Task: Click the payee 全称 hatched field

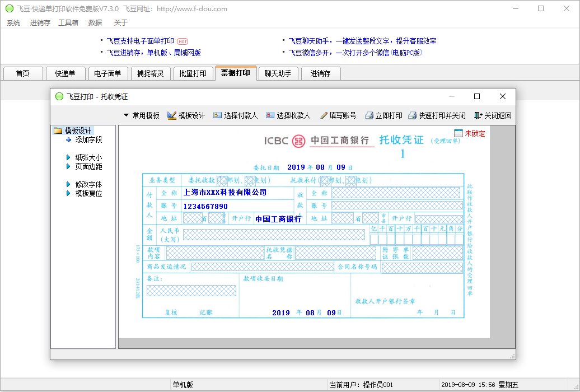Action: tap(396, 193)
